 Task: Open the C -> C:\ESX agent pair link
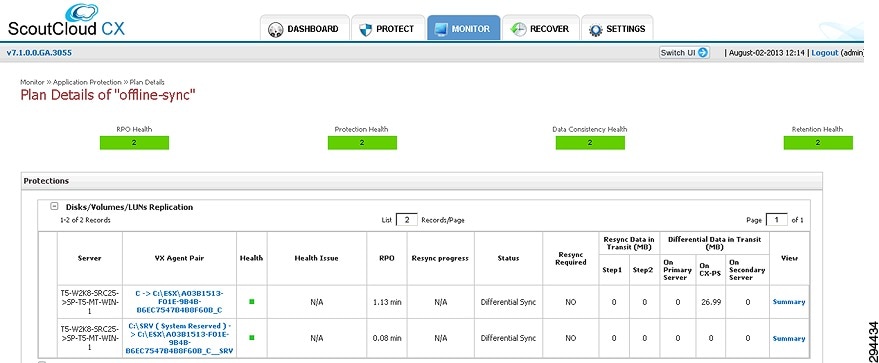click(x=179, y=301)
